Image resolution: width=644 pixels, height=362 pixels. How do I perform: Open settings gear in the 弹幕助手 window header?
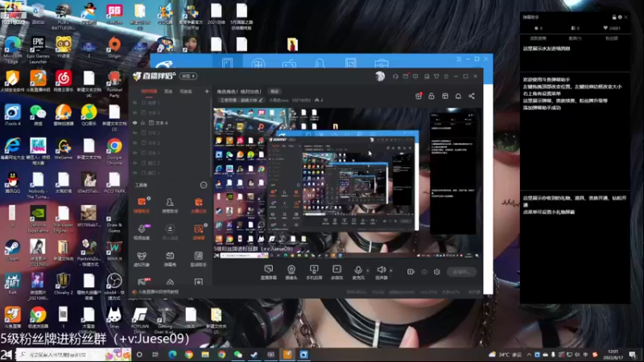coord(620,17)
